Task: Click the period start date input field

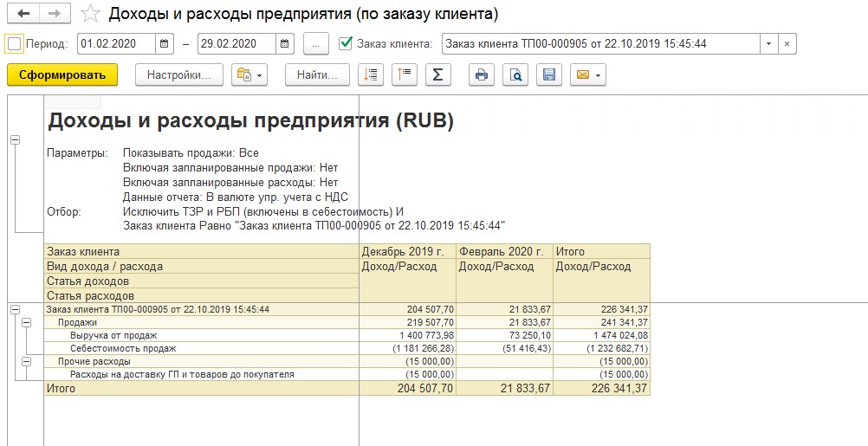Action: point(115,43)
